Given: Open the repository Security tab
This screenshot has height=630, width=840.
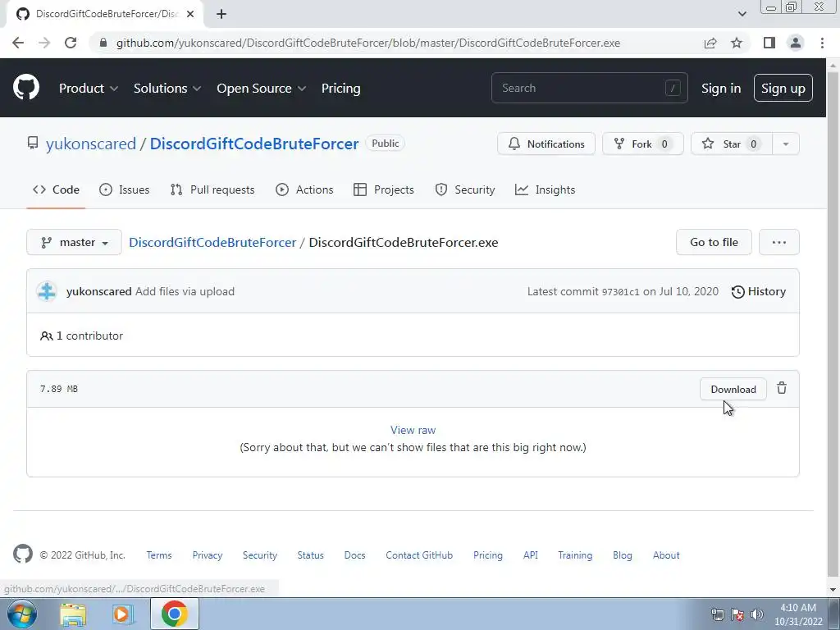Looking at the screenshot, I should (465, 189).
